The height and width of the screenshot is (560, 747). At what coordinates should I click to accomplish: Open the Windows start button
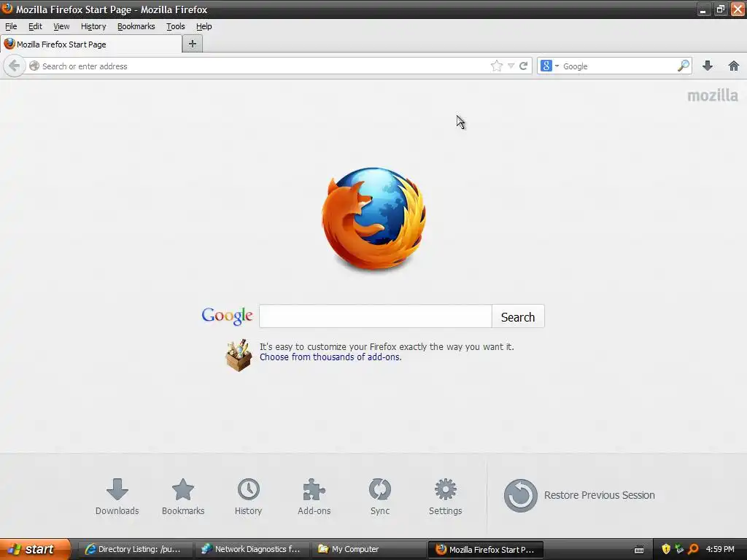pyautogui.click(x=35, y=549)
